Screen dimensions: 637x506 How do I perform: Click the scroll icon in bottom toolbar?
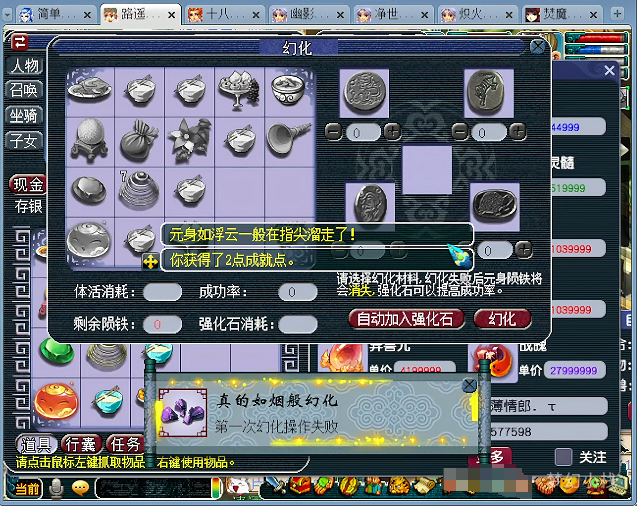coord(425,485)
